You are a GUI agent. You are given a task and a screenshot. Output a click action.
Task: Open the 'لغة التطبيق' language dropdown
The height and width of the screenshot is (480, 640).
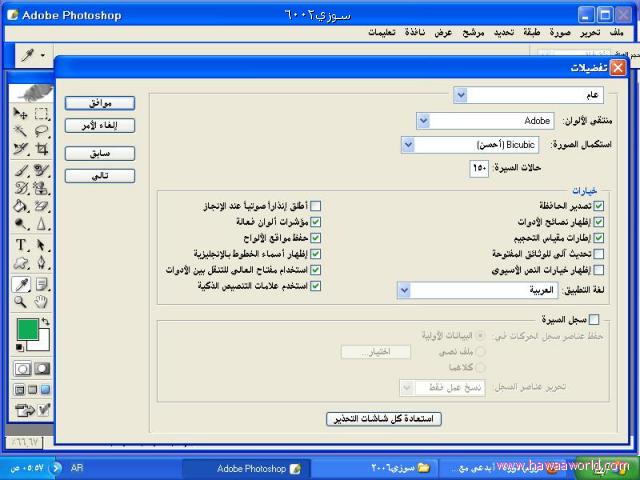[x=403, y=290]
